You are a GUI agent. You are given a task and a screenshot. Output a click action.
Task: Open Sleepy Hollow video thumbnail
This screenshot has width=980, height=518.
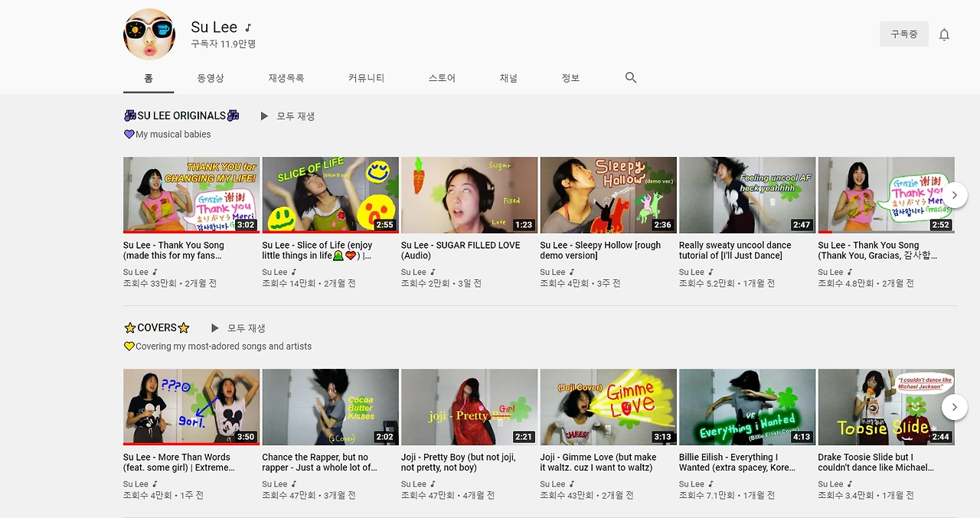[x=608, y=195]
